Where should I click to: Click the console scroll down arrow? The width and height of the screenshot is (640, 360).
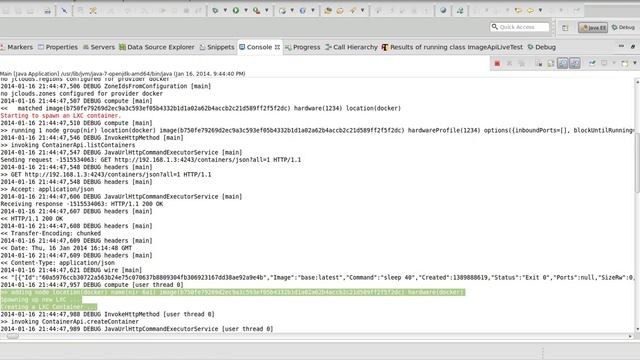pyautogui.click(x=637, y=329)
